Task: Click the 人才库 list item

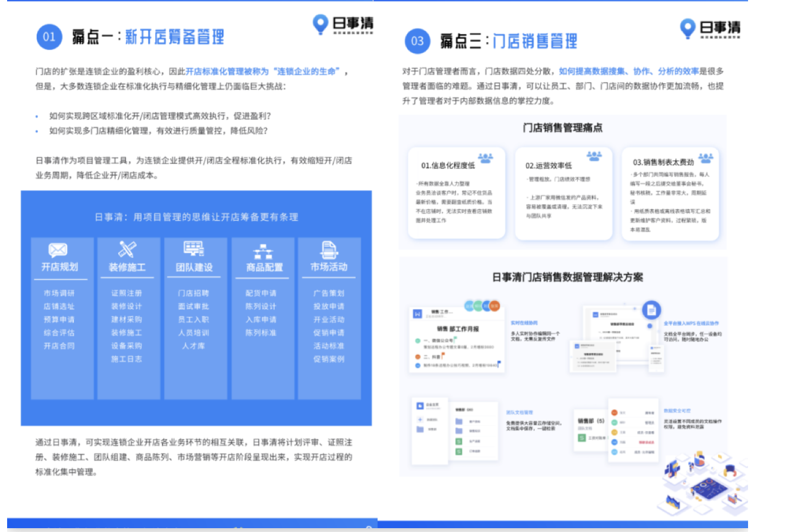Action: pos(194,346)
